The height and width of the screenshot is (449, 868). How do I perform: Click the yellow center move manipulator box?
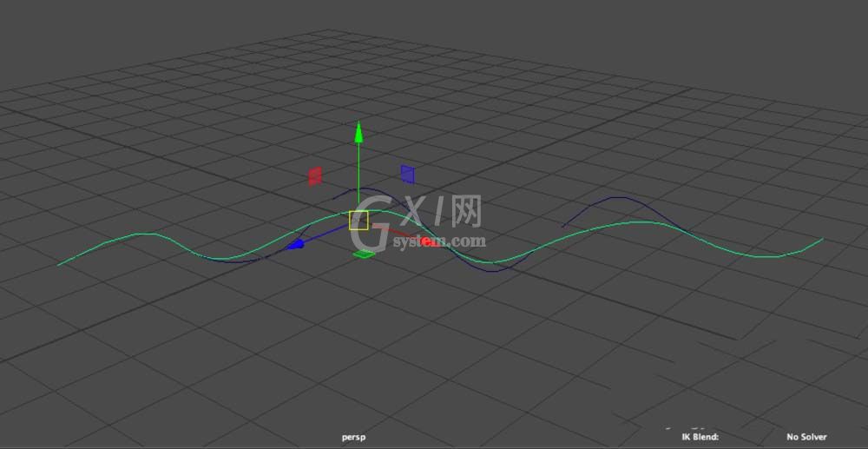[x=358, y=221]
